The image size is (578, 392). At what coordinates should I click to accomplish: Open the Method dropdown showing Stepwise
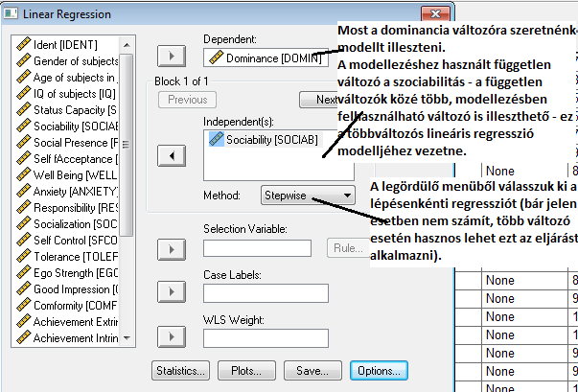(307, 195)
